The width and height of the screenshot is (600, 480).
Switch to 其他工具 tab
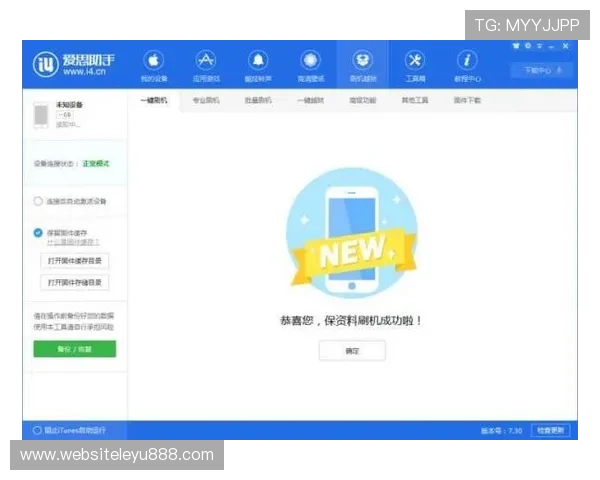415,100
